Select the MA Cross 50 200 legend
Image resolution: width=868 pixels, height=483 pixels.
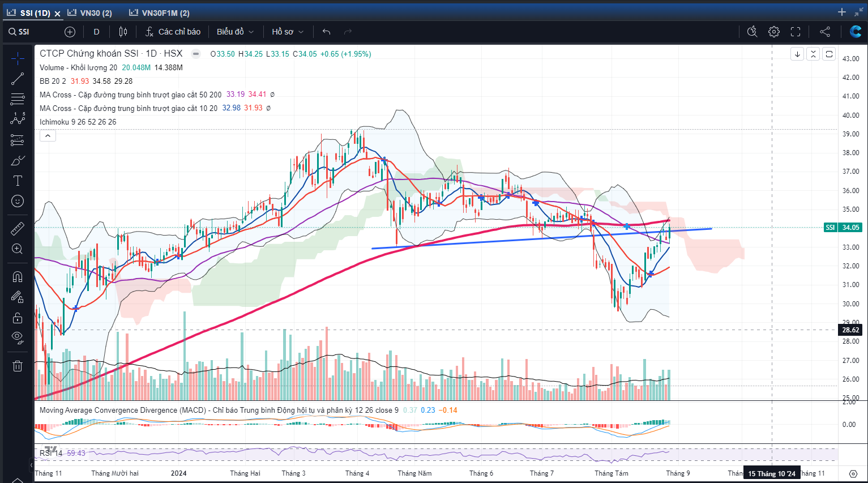[x=131, y=95]
